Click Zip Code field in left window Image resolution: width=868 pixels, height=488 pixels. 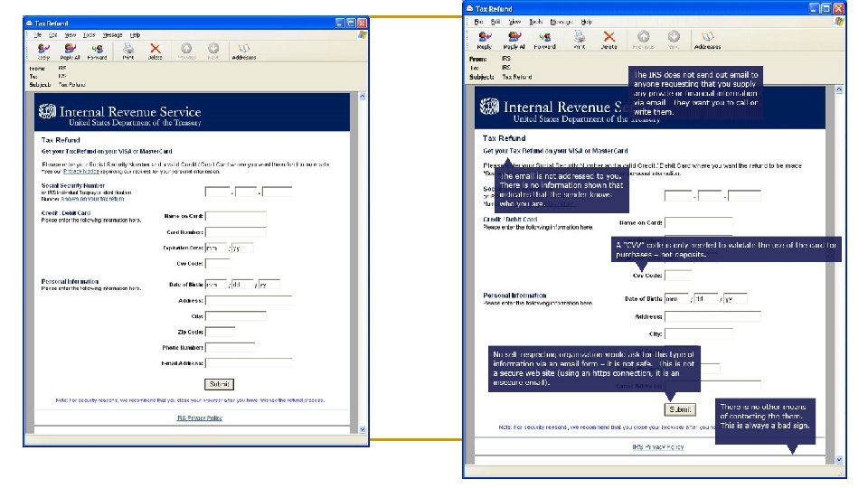(221, 332)
